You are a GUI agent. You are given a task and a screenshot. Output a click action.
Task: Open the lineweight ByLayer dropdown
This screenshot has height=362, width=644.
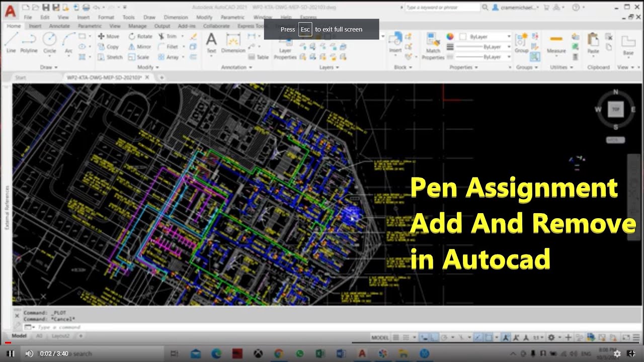tap(483, 47)
